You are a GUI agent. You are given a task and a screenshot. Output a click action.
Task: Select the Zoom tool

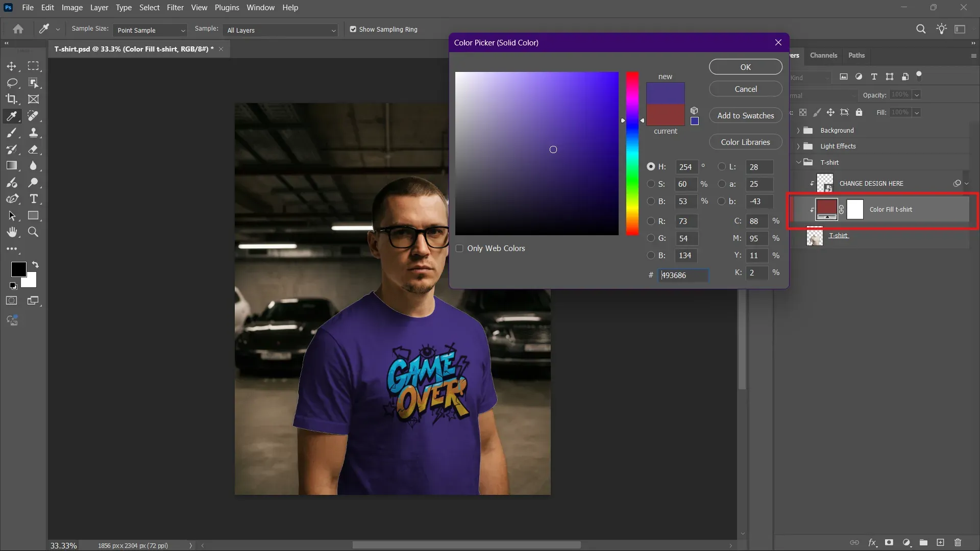[34, 232]
